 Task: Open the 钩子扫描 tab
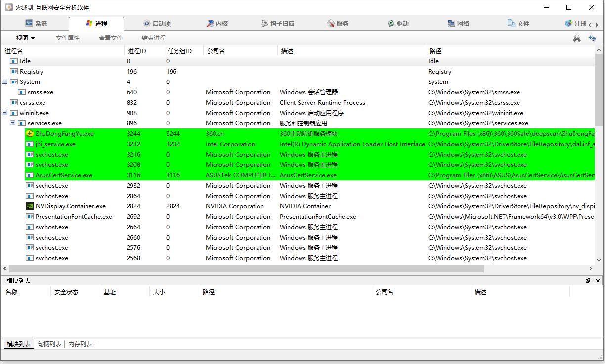[277, 23]
